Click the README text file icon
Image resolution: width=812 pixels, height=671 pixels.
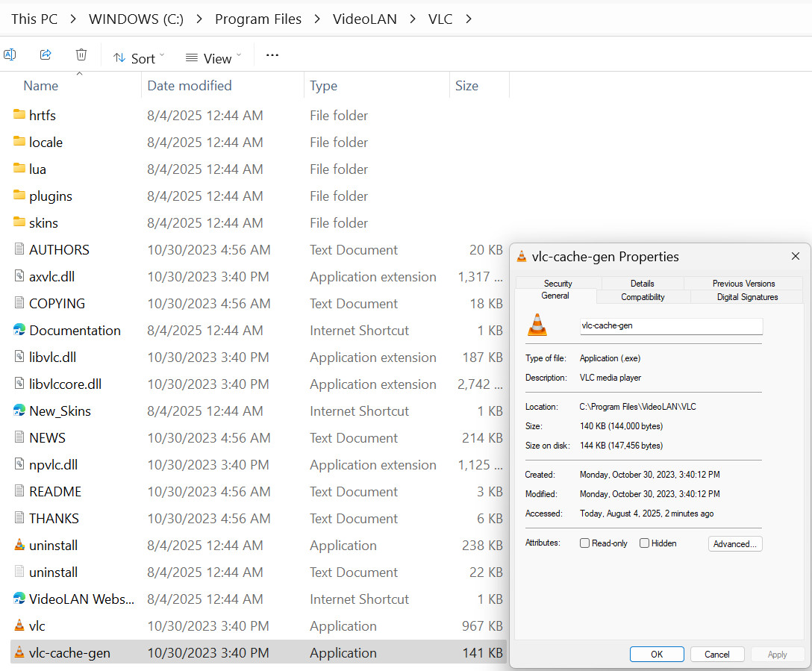pos(19,491)
